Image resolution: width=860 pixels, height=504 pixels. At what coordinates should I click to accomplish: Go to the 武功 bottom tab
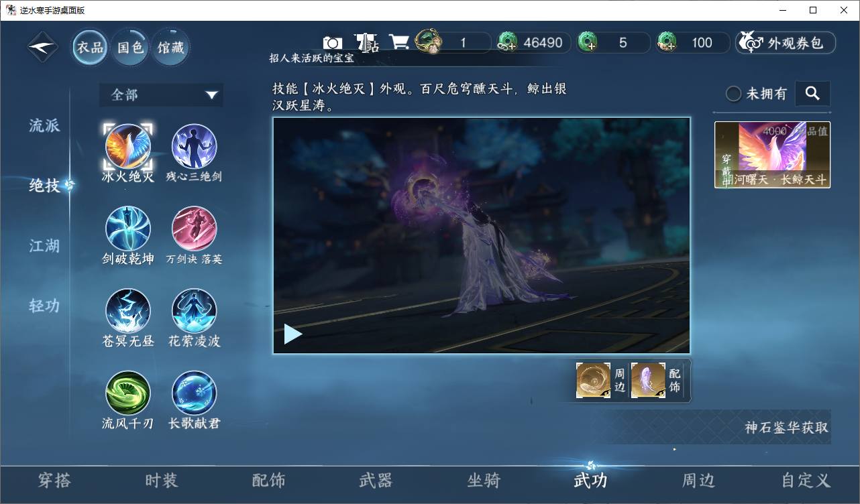point(590,481)
